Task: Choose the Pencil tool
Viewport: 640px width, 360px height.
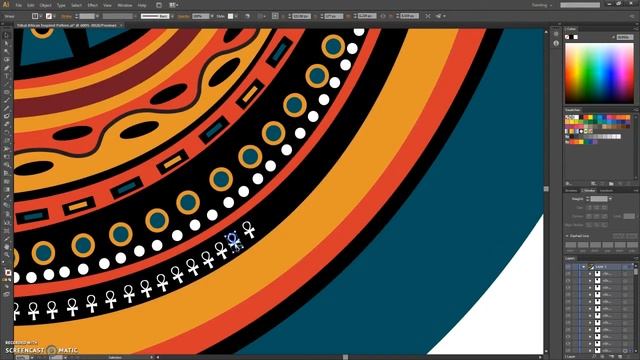Action: (6, 109)
